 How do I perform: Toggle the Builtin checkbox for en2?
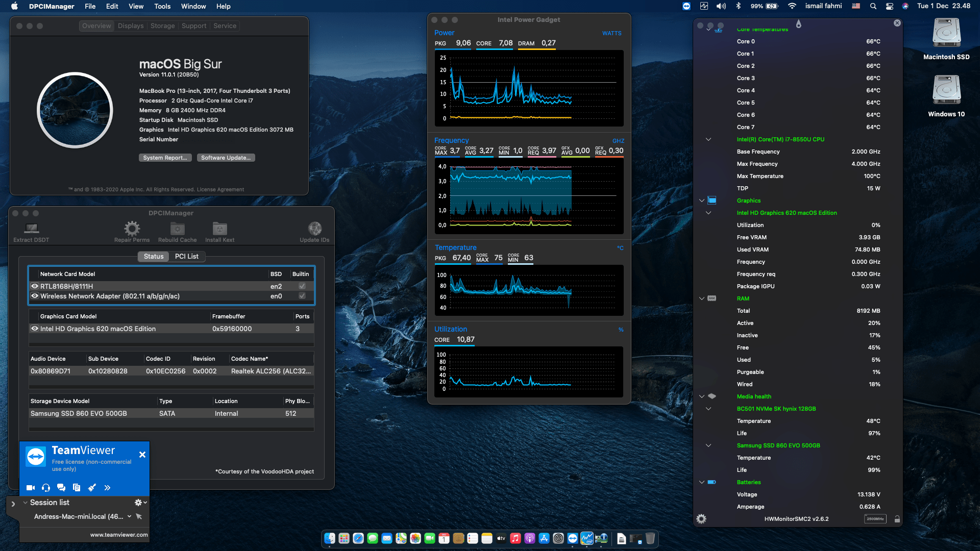click(x=301, y=286)
